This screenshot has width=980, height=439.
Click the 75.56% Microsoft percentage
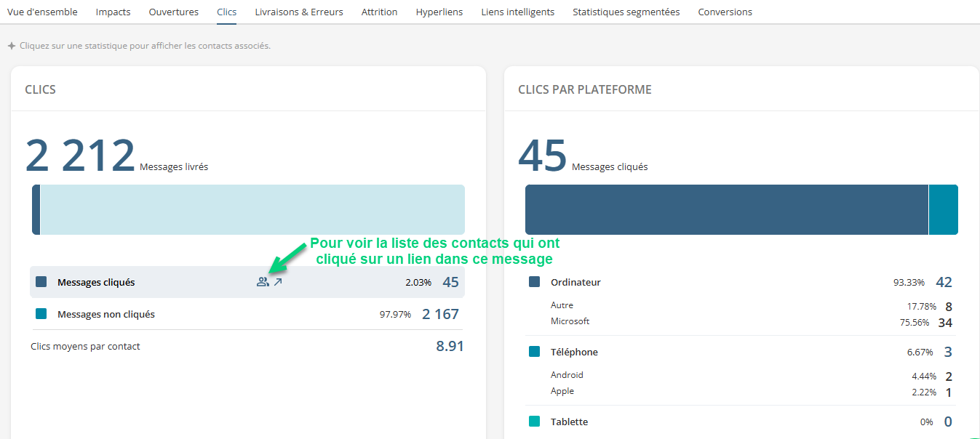tap(914, 322)
